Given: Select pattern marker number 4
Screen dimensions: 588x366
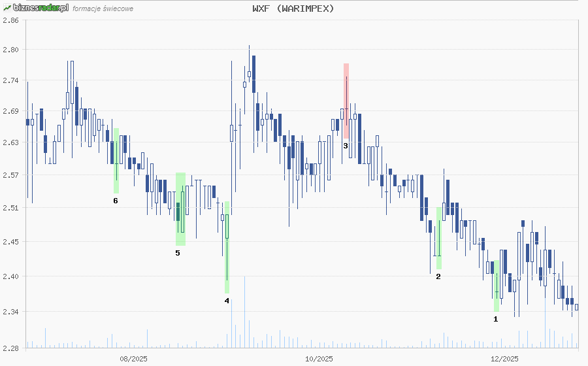Looking at the screenshot, I should click(x=227, y=301).
